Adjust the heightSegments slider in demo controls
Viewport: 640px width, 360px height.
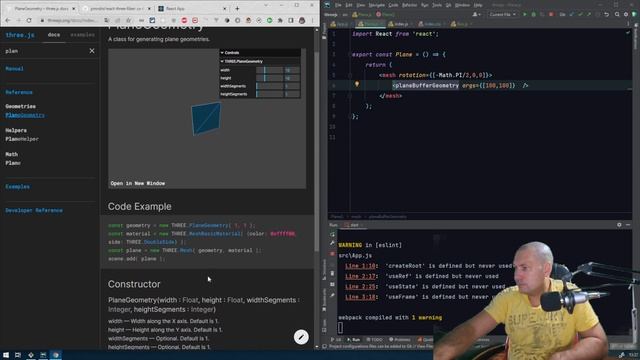click(269, 94)
